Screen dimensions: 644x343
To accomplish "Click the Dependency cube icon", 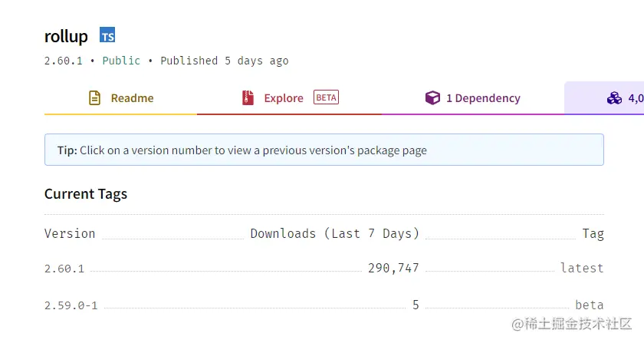I will tap(432, 98).
